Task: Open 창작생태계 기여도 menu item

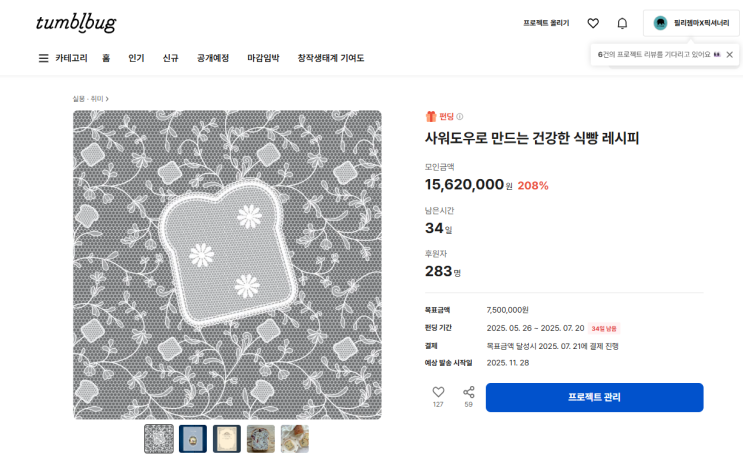Action: coord(331,58)
